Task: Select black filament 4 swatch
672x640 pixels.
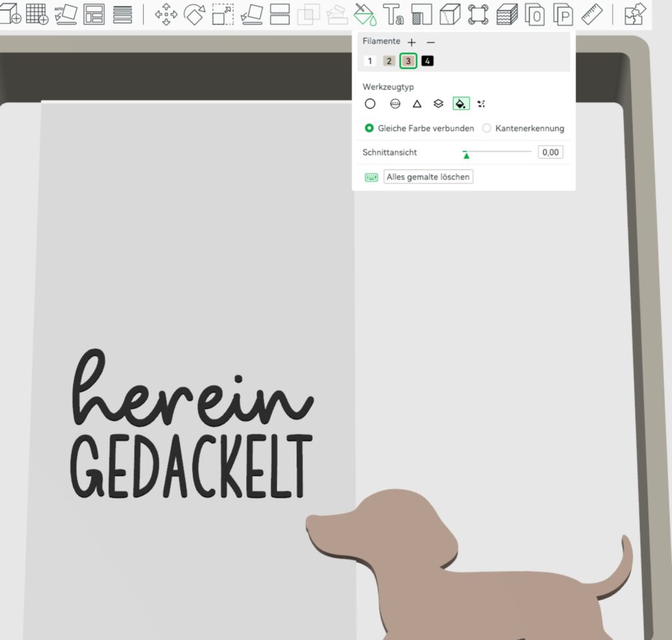Action: click(428, 61)
